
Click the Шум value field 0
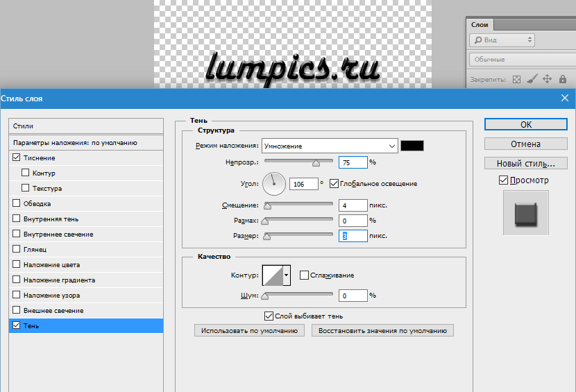[353, 296]
